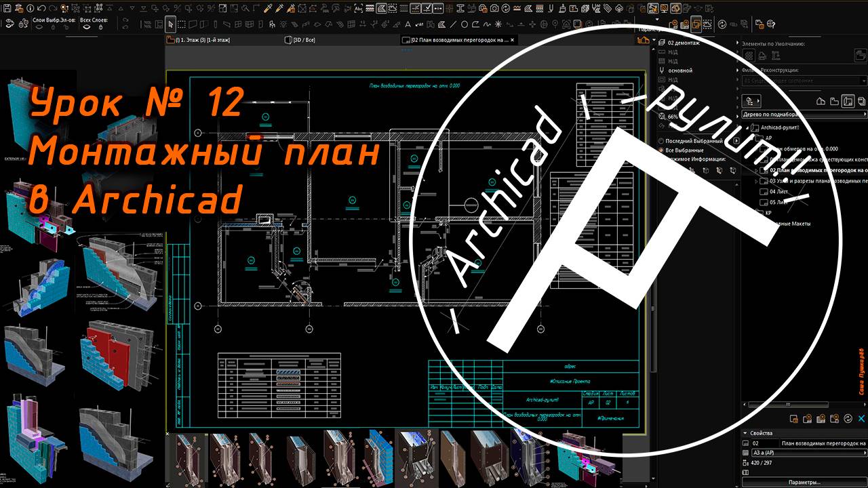This screenshot has width=868, height=488.
Task: Click the Undo arrow icon
Action: pos(41,7)
